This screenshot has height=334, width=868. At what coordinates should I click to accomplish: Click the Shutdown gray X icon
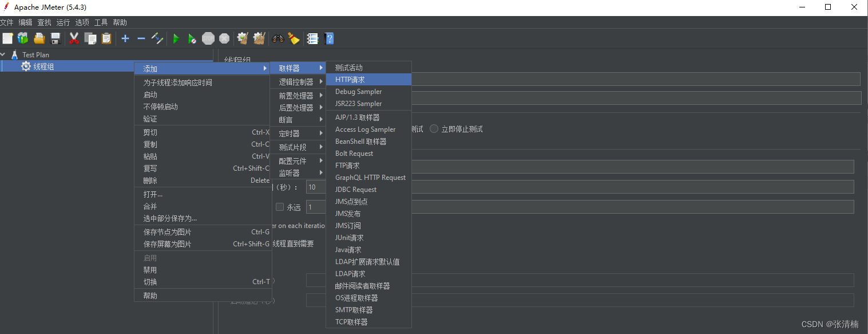(x=224, y=38)
